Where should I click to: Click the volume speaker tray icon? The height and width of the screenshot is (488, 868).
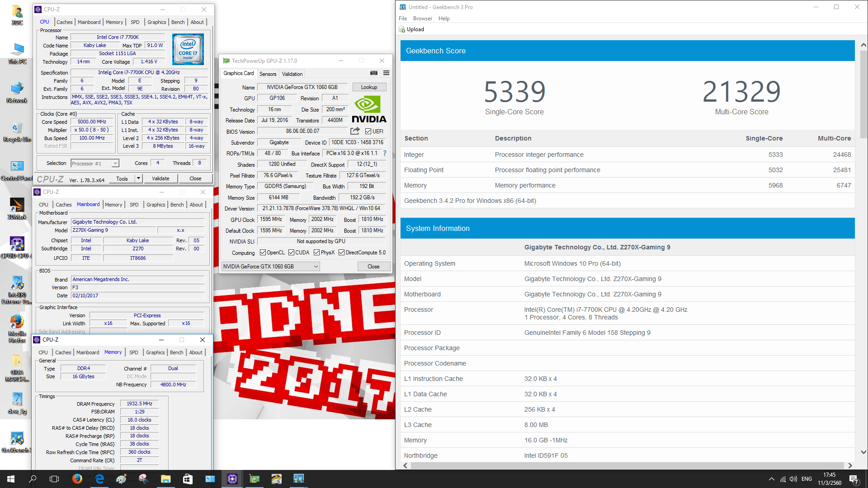(793, 479)
